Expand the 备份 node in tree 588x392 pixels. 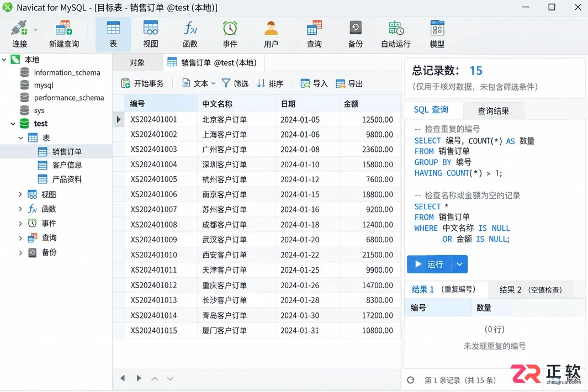(x=20, y=252)
